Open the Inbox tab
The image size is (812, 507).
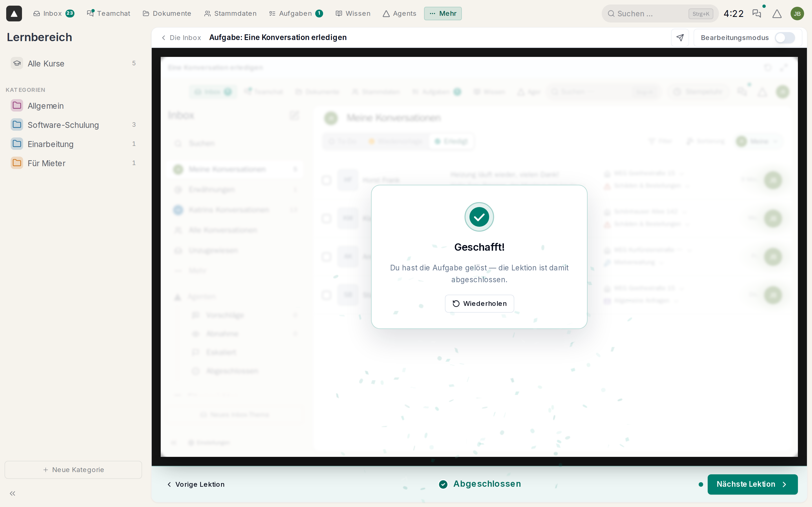tap(54, 14)
